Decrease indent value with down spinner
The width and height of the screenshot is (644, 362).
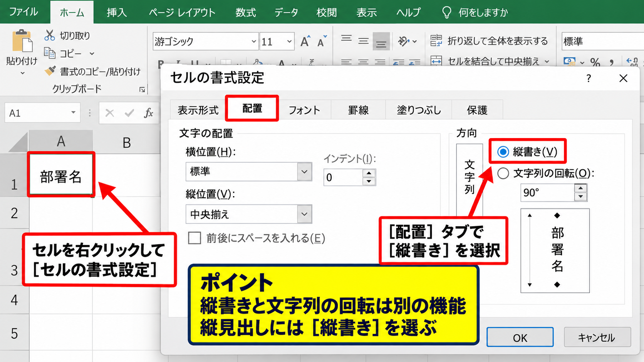(369, 181)
